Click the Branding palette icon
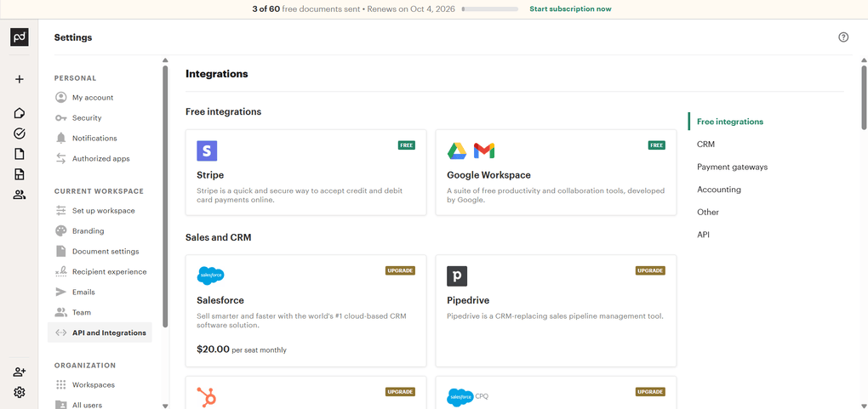 click(x=61, y=231)
